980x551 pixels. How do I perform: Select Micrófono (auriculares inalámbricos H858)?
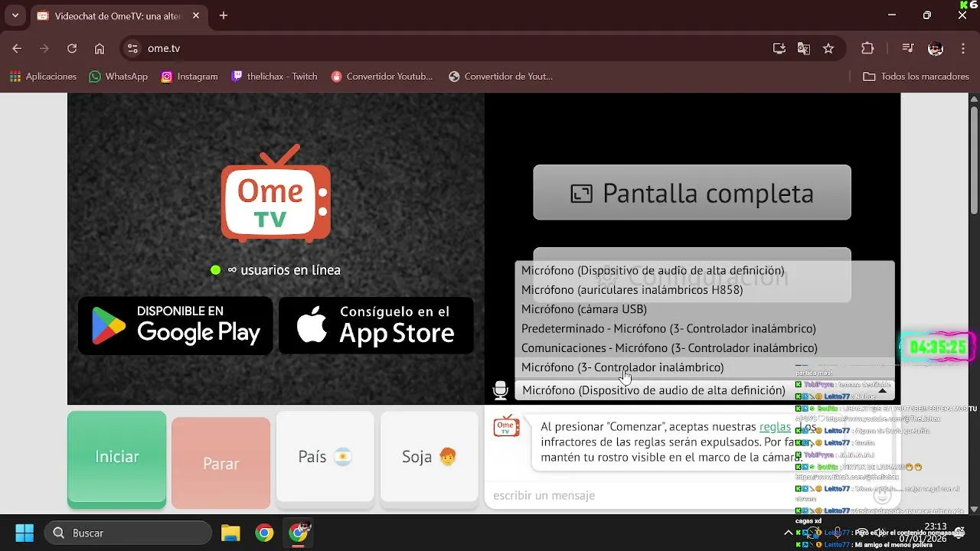[704, 290]
